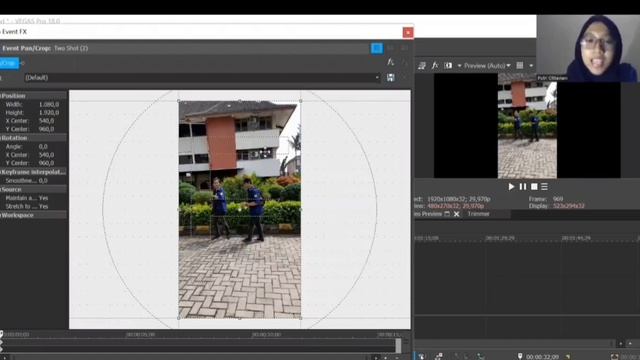The image size is (640, 360).
Task: Click the marker icon left of timecode
Action: click(x=520, y=356)
